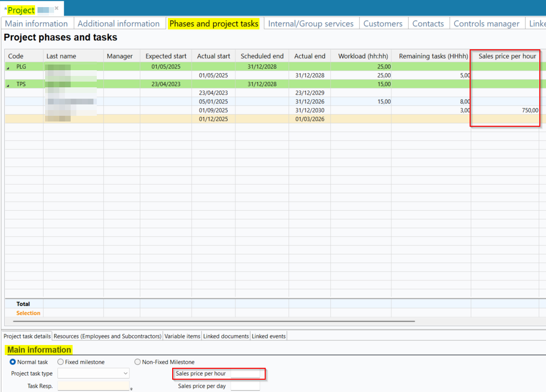Image resolution: width=546 pixels, height=392 pixels.
Task: Show the Linked documents sub-tab
Action: tap(226, 336)
